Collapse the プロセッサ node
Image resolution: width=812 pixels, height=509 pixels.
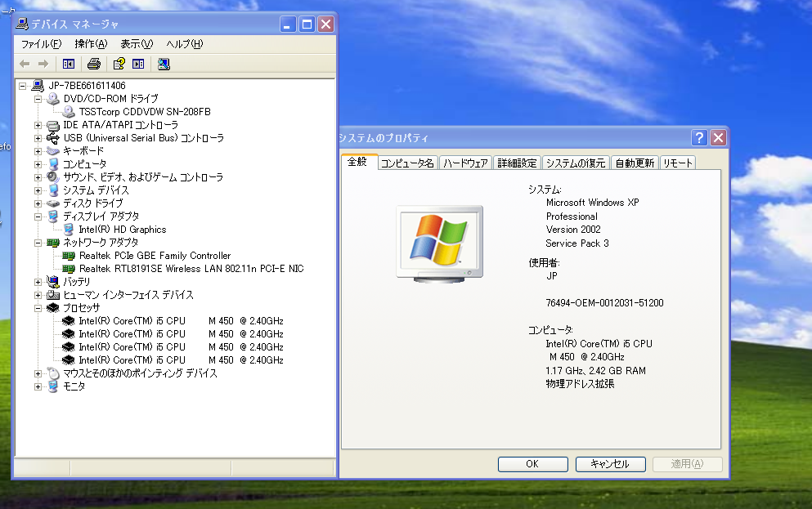pyautogui.click(x=38, y=308)
